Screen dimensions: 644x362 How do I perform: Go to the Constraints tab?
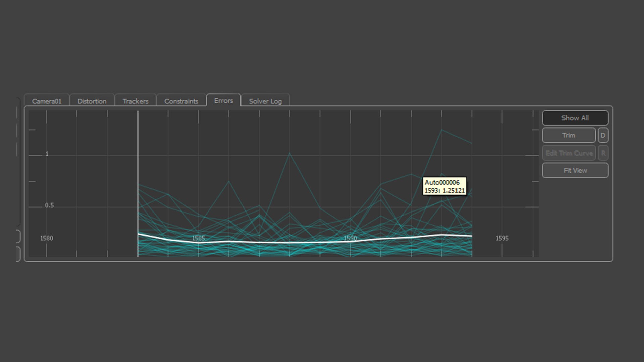coord(181,101)
